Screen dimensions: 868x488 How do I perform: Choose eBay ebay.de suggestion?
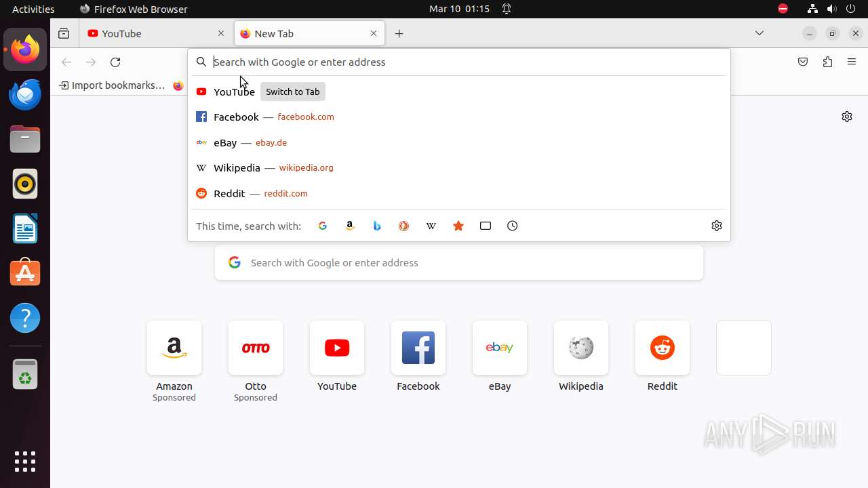click(x=458, y=142)
